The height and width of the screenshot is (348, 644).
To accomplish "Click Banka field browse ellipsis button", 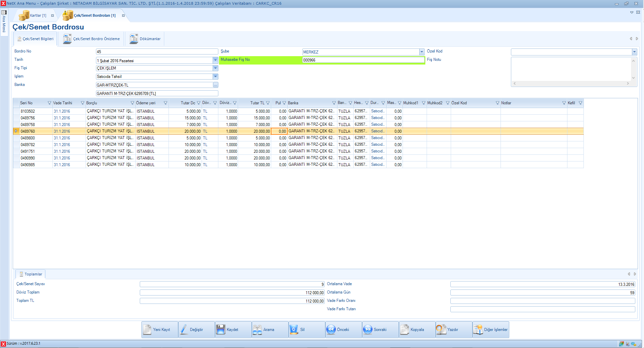I will tap(215, 85).
